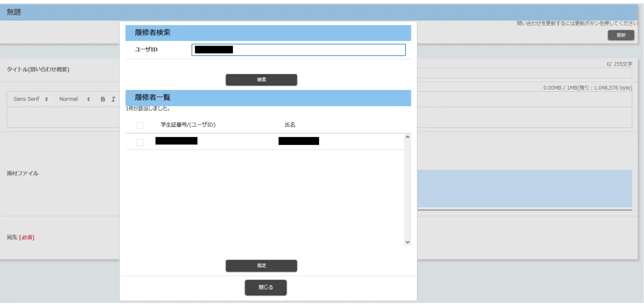Click the title input field beside the character counter

[x=524, y=73]
